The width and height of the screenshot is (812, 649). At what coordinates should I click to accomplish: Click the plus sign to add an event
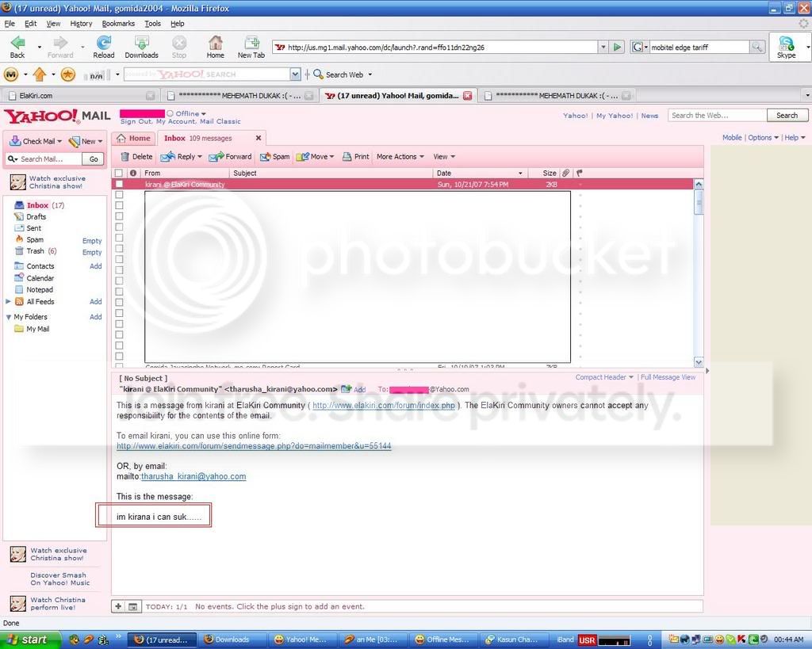(x=118, y=606)
